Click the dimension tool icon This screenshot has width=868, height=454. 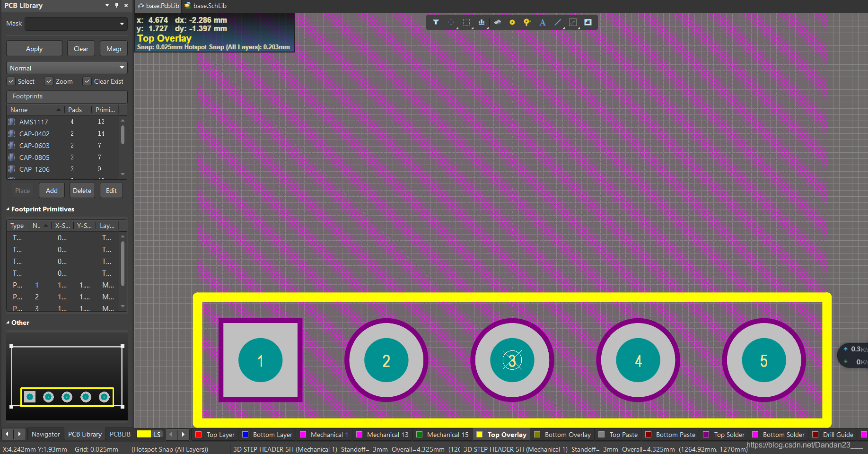point(573,22)
